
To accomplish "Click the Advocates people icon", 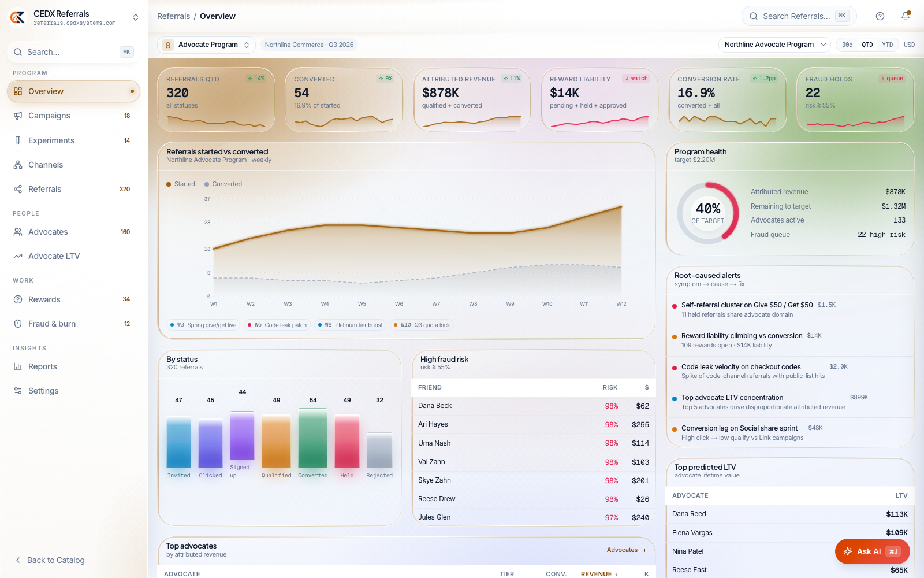I will tap(18, 232).
